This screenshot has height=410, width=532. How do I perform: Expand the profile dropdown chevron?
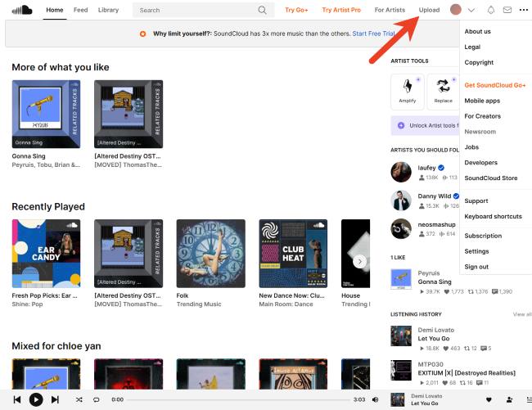[471, 10]
